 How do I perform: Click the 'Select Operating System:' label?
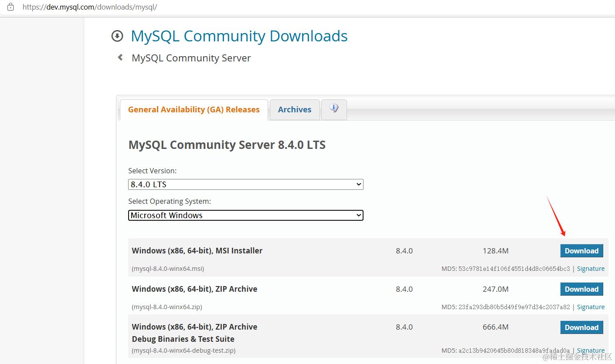[x=170, y=202]
